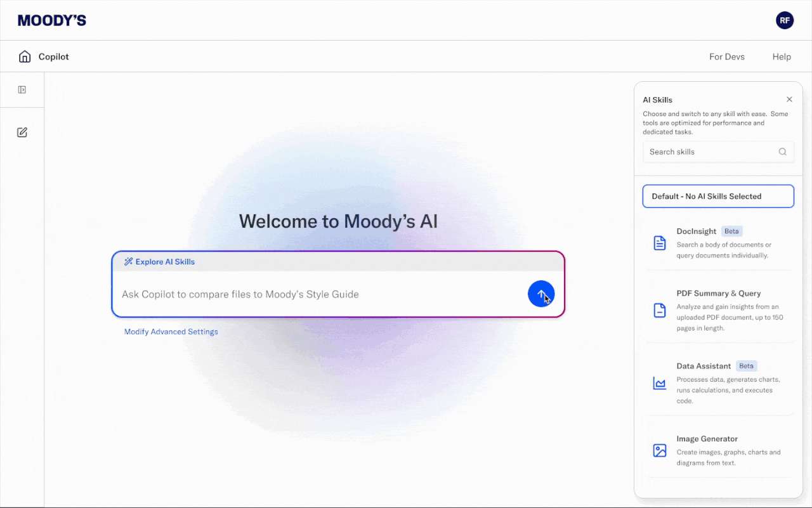Click inside the Ask Copilot prompt field
This screenshot has height=508, width=812.
(x=285, y=294)
